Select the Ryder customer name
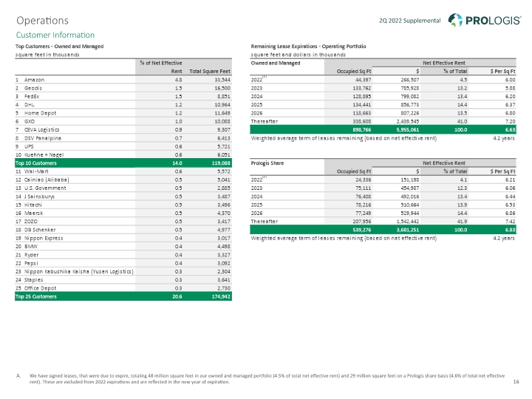 point(32,255)
